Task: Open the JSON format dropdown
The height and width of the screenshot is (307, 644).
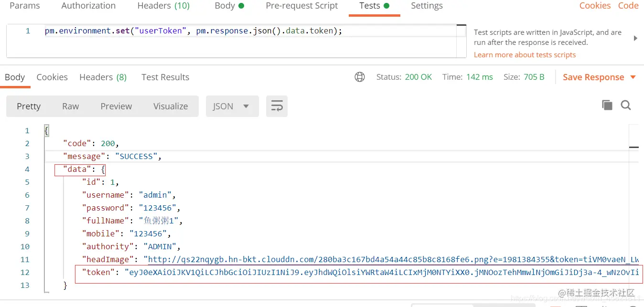Action: (232, 106)
